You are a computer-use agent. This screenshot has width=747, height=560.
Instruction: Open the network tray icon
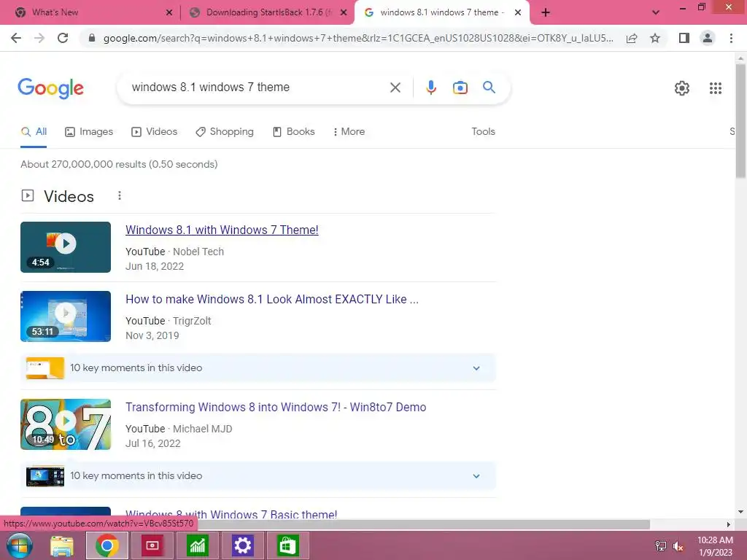pos(660,546)
